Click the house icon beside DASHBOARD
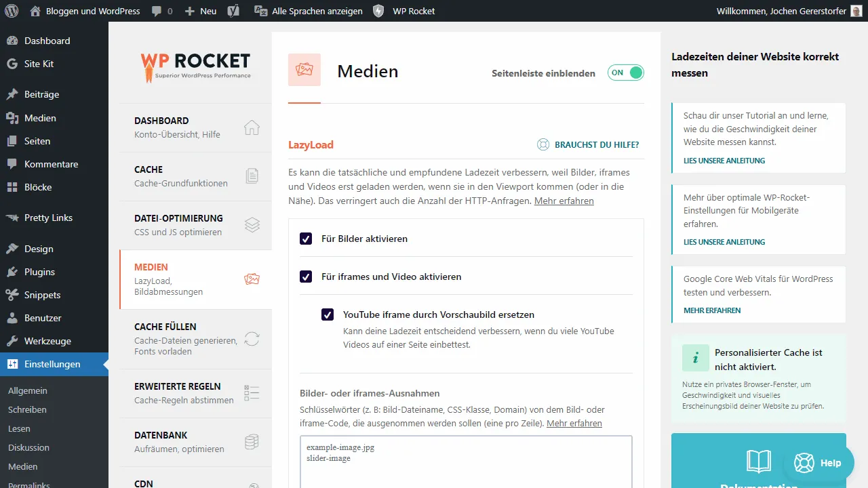Screen dimensions: 868x488 click(252, 127)
